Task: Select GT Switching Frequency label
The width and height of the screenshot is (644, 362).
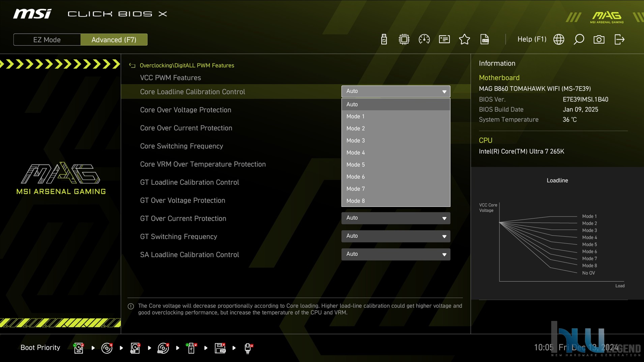Action: [178, 237]
